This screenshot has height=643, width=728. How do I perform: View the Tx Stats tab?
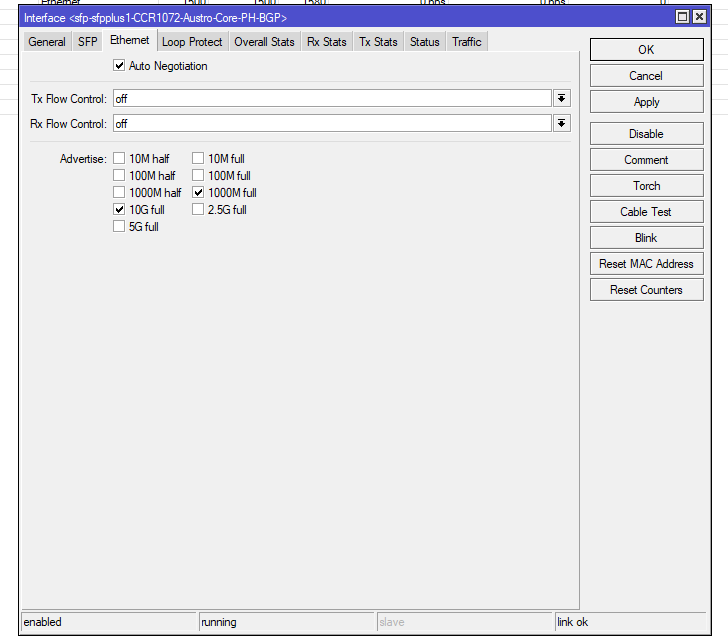378,42
